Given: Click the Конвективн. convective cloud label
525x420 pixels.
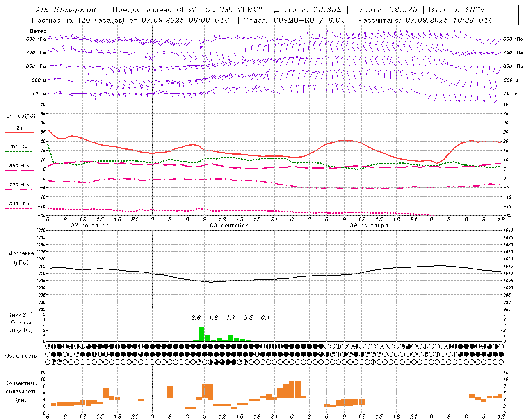Looking at the screenshot, I should click(21, 383).
